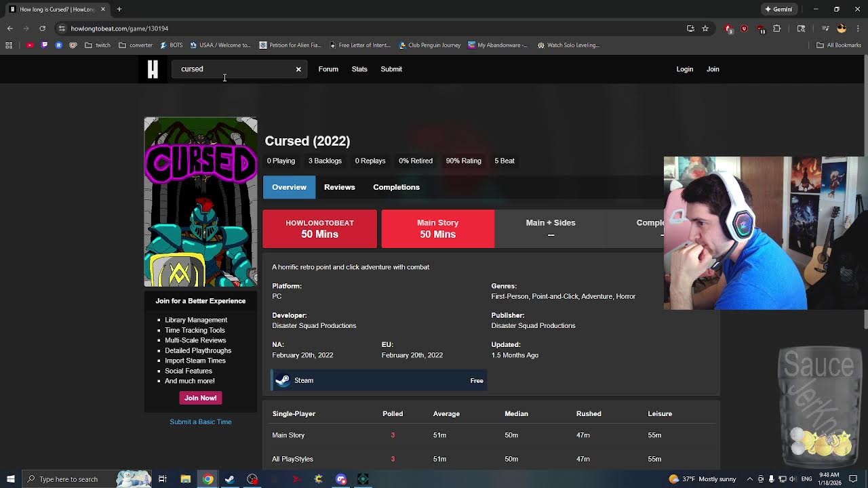This screenshot has height=488, width=868.
Task: Open the USAA bookmark
Action: click(x=220, y=45)
